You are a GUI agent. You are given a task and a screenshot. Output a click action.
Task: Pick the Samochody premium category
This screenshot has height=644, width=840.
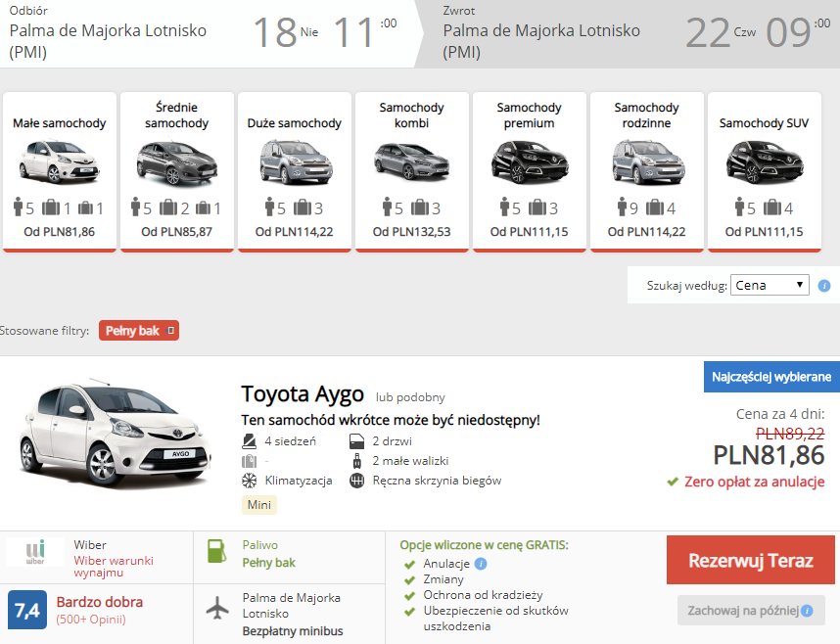click(530, 171)
